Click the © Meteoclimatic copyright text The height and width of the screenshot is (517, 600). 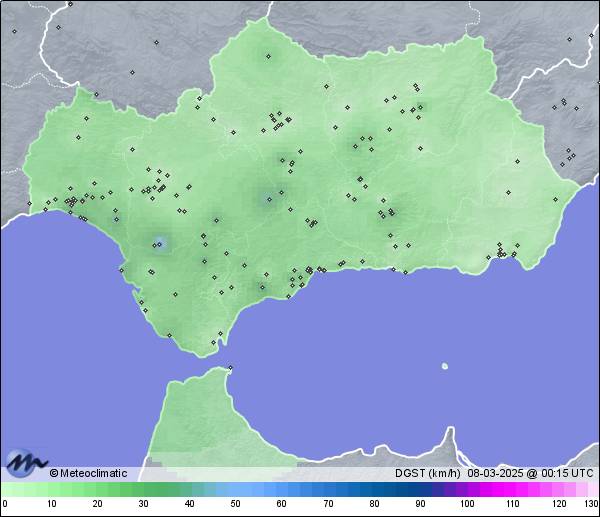tap(88, 473)
